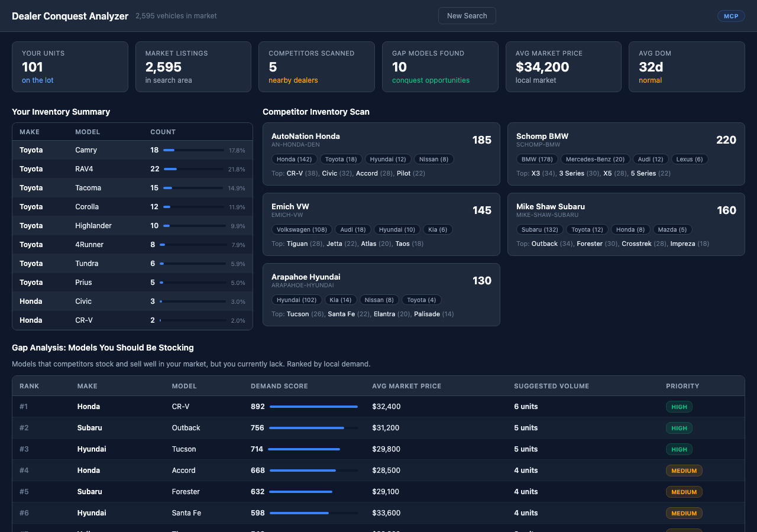The image size is (757, 532).
Task: Click the 6 units suggested volume
Action: click(526, 407)
